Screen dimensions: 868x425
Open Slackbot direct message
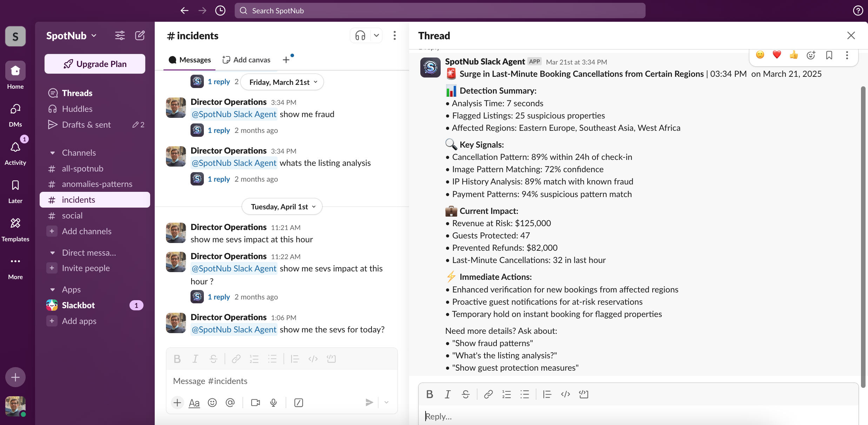[95, 305]
